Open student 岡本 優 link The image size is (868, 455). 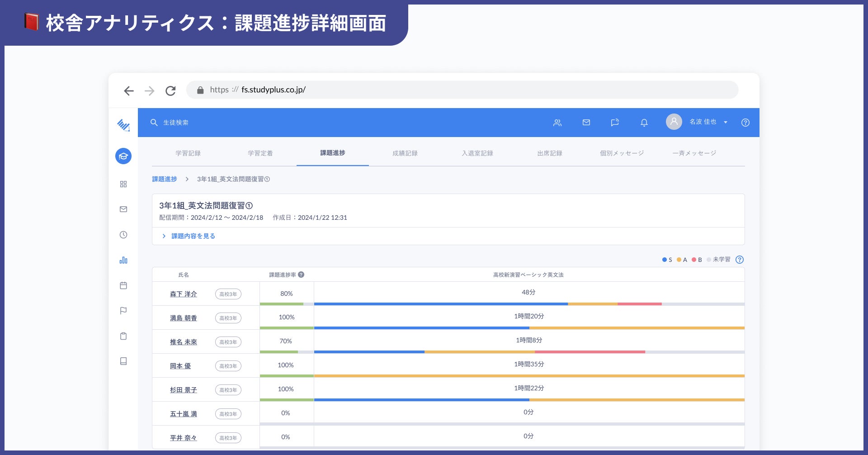[x=180, y=366]
